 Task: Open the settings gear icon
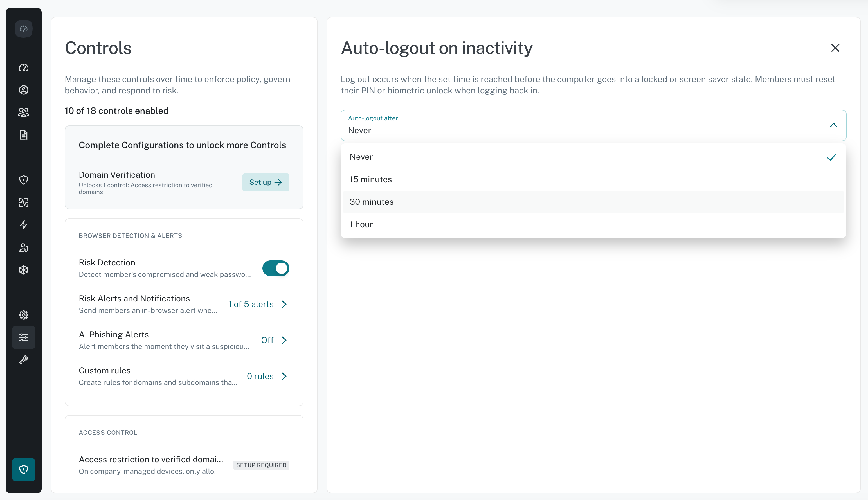[x=23, y=315]
